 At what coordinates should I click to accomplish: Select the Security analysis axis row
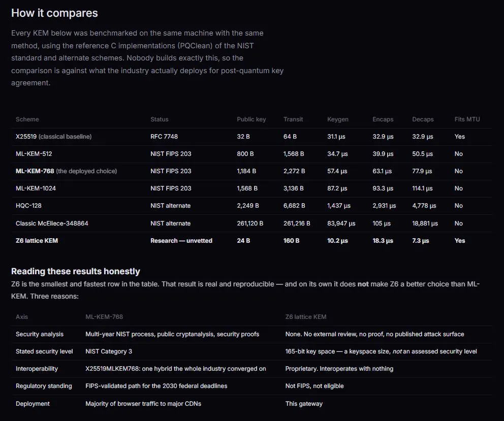[x=251, y=334]
